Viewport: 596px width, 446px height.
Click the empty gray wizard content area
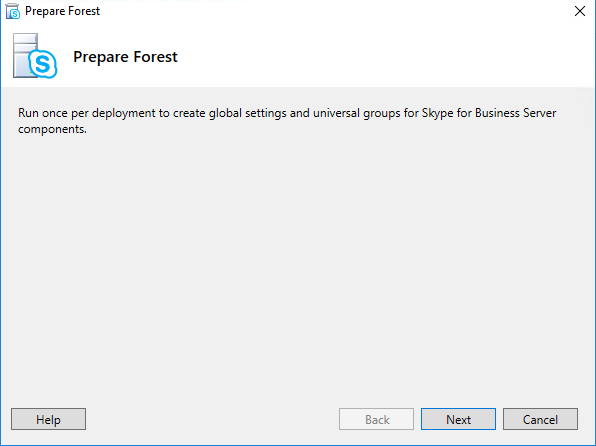298,266
